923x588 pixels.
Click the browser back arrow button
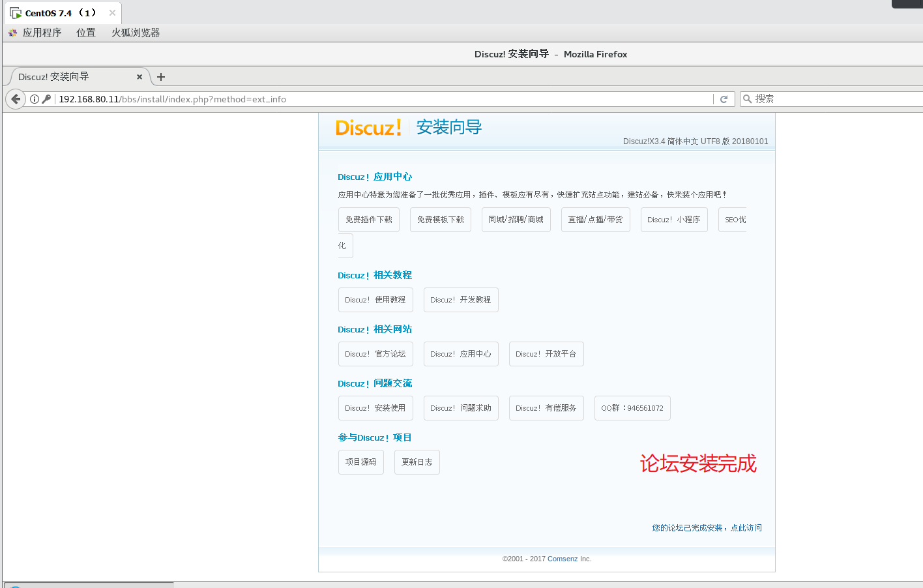click(x=16, y=99)
